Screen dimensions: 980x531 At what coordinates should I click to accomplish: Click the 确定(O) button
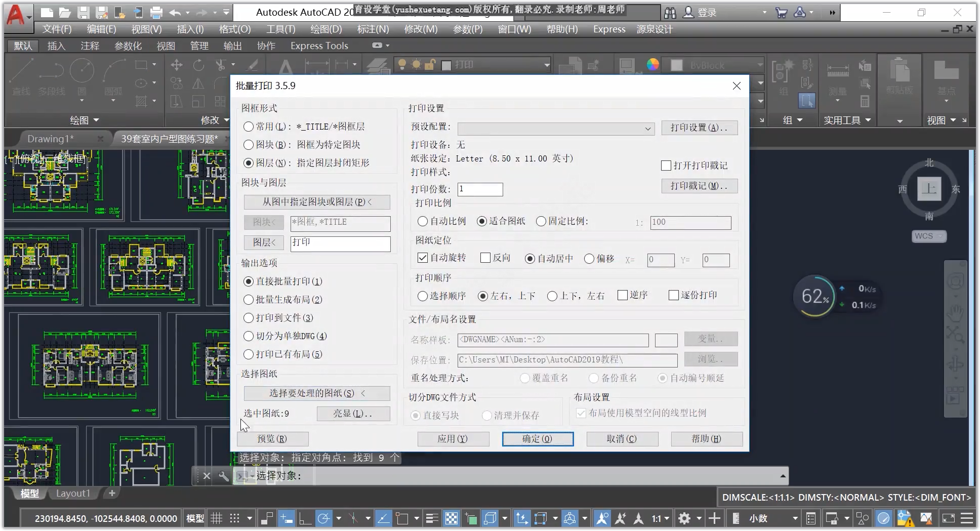click(538, 439)
